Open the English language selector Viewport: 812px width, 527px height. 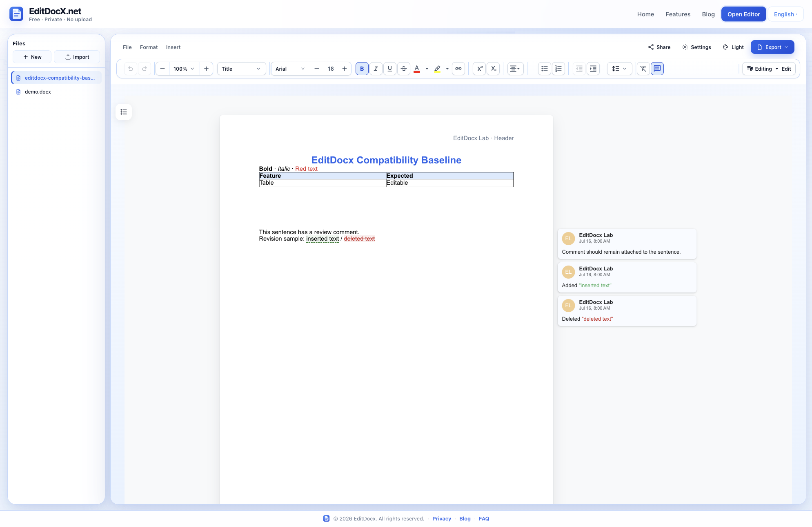click(x=786, y=14)
